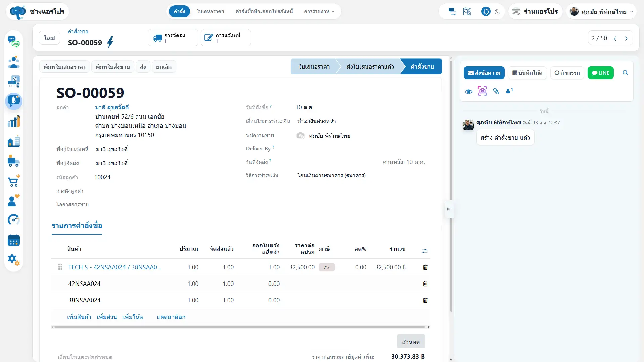Click the ส่วนลด button

pos(411,342)
